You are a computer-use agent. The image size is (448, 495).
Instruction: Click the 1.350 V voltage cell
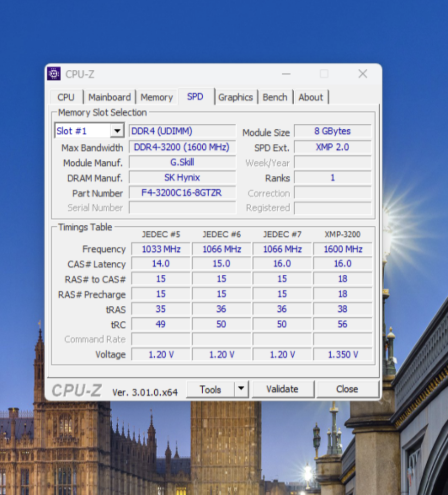pyautogui.click(x=343, y=354)
